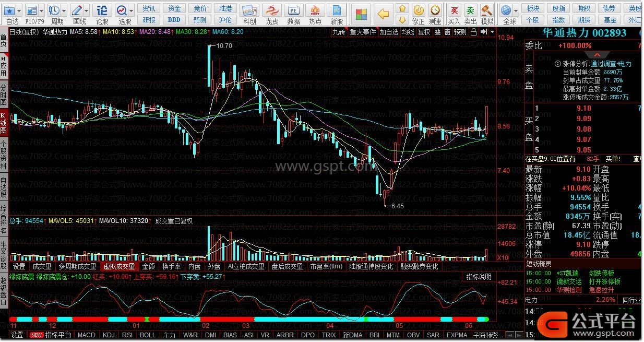Open the F10/F9 company info icon
The image size is (644, 342).
pyautogui.click(x=32, y=10)
